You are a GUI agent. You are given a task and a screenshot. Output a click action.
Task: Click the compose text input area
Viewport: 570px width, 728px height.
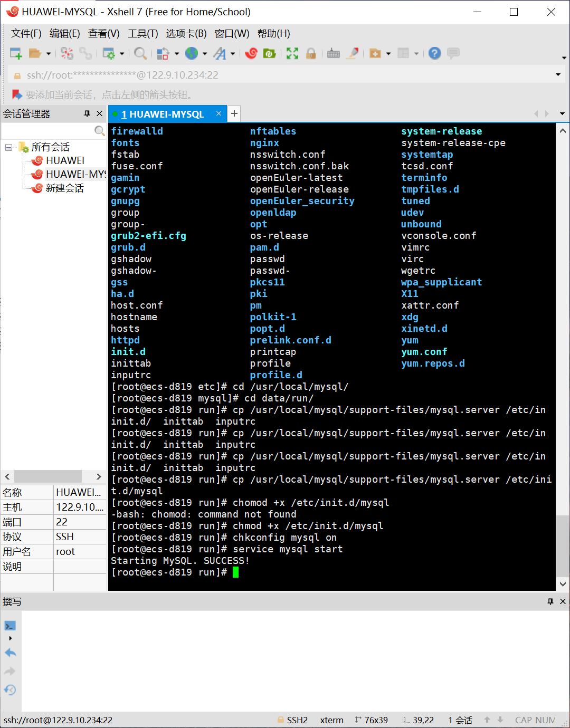click(x=296, y=661)
